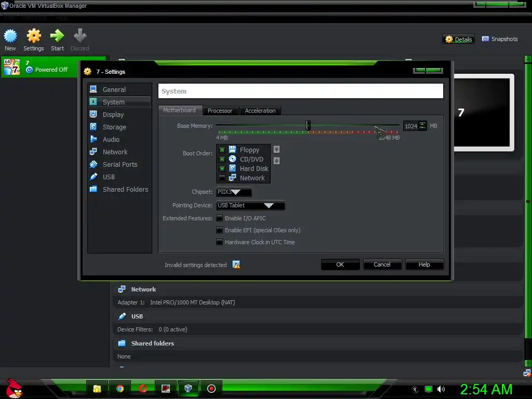Select Network in the boot order list
Screen dimensions: 532x399
click(243, 178)
